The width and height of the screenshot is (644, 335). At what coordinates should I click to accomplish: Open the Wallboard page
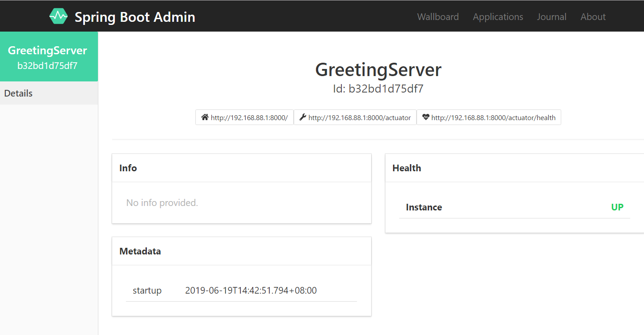(438, 17)
